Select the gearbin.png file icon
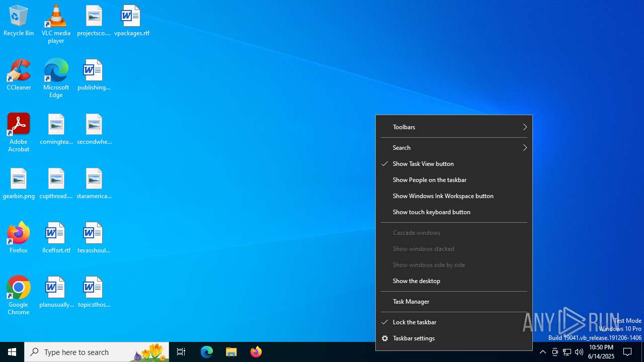The width and height of the screenshot is (644, 362). tap(19, 184)
